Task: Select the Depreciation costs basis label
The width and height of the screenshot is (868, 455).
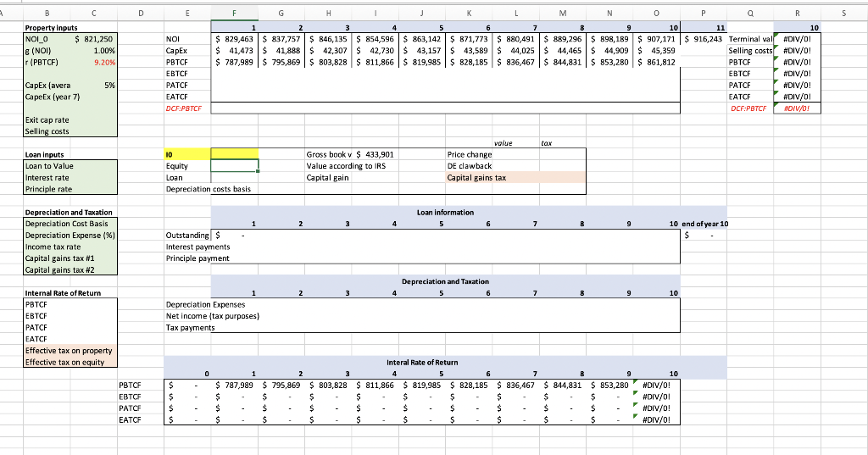Action: click(209, 189)
